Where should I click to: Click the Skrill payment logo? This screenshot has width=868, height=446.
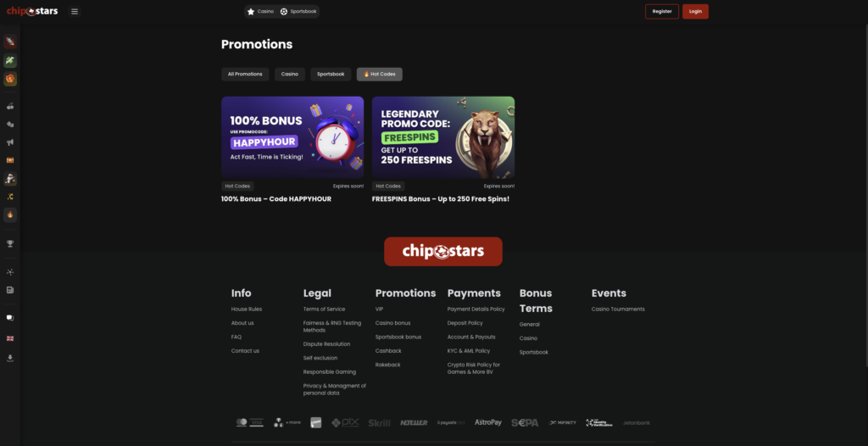tap(379, 423)
